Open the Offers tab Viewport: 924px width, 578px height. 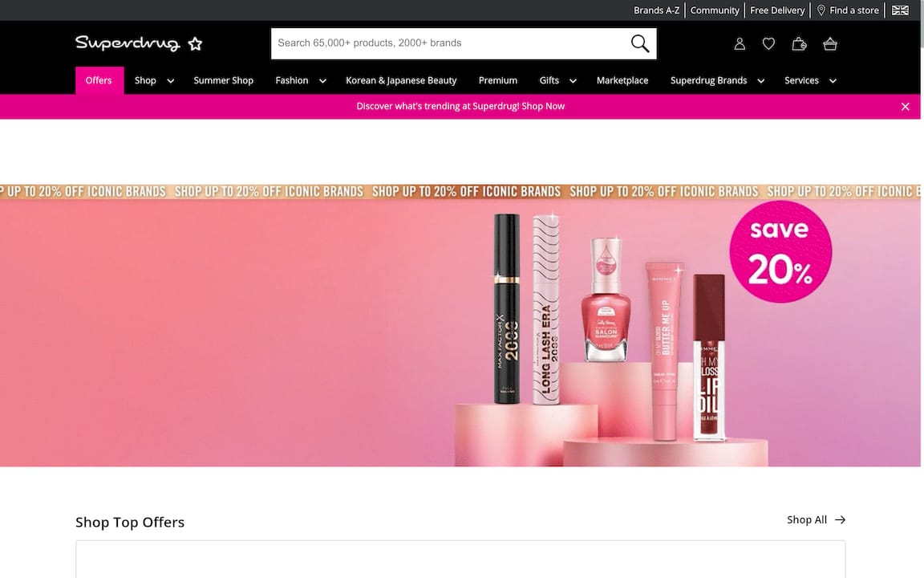pos(99,80)
